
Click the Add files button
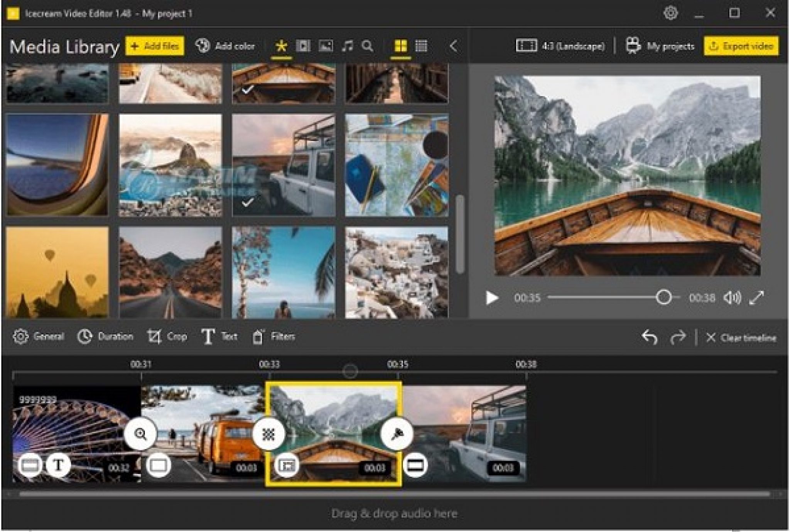[x=155, y=46]
